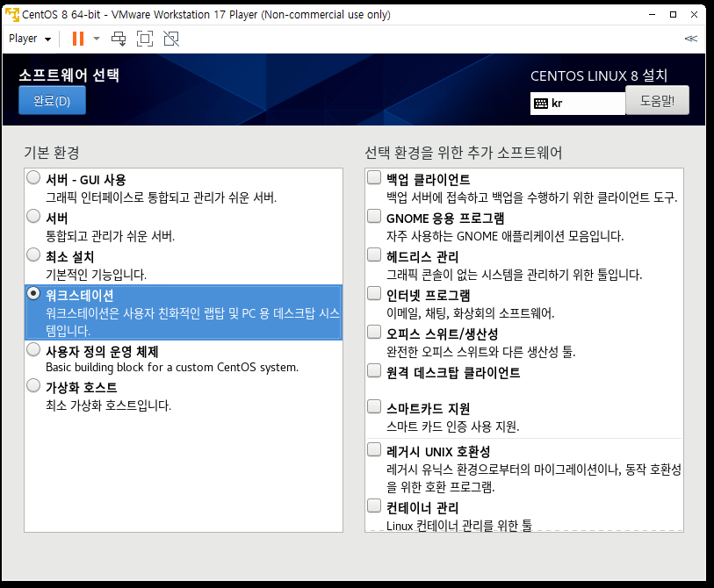Image resolution: width=714 pixels, height=588 pixels.
Task: Enter full screen mode icon
Action: coord(145,39)
